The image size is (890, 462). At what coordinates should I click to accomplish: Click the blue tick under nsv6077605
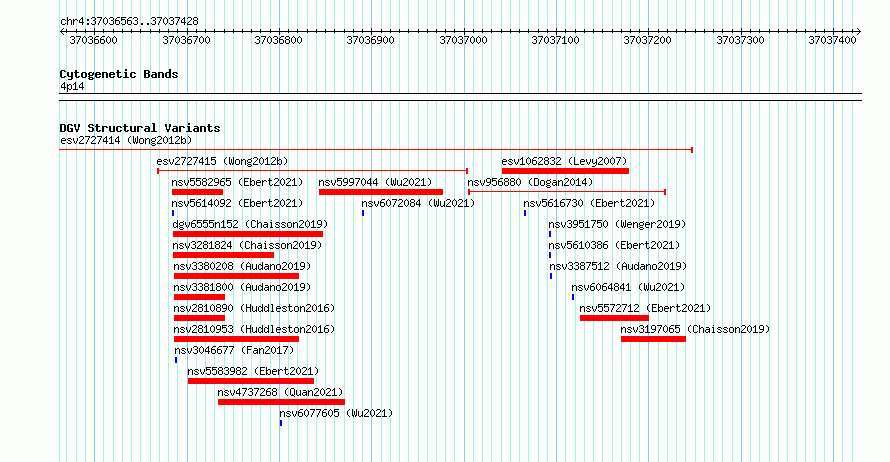[x=281, y=423]
